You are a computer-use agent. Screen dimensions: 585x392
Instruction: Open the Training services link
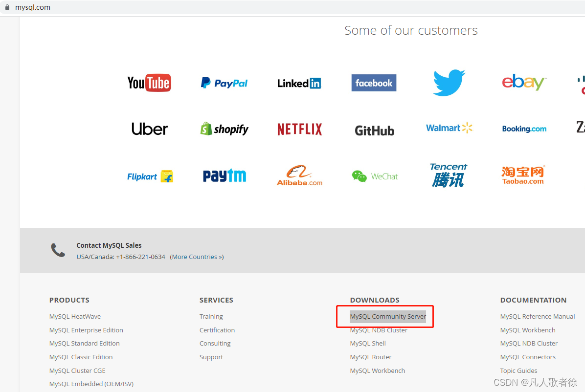coord(211,316)
